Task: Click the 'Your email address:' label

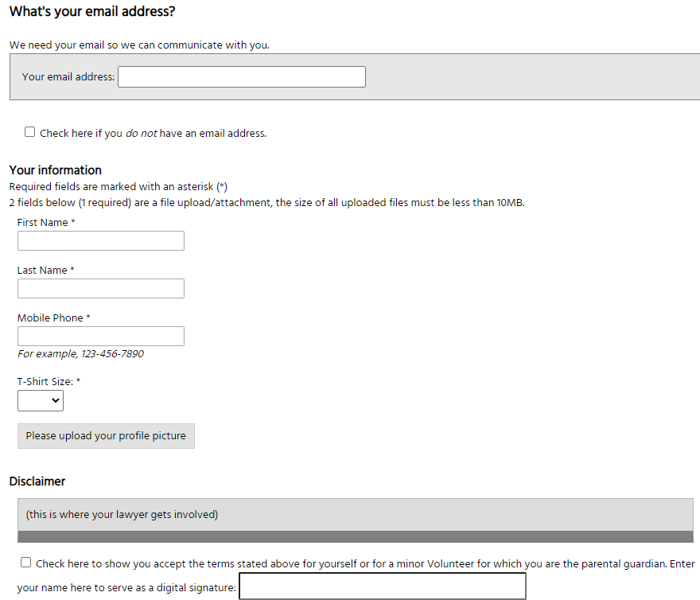Action: tap(68, 77)
